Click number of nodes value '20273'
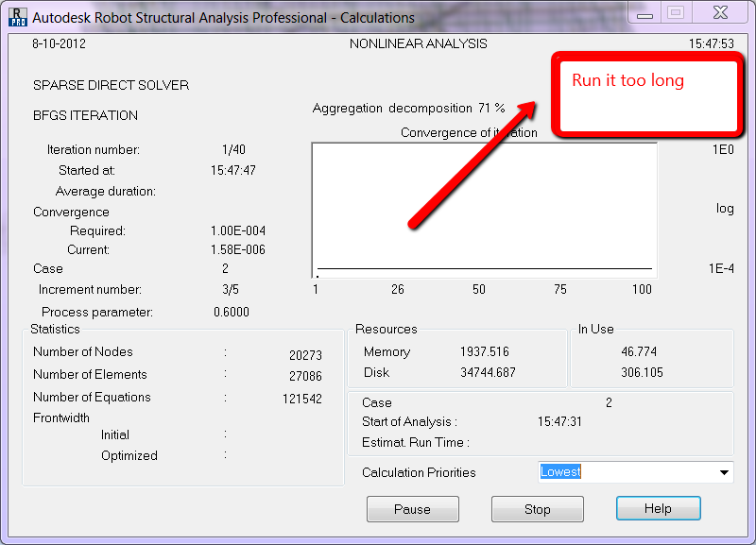Viewport: 756px width, 545px height. click(x=305, y=355)
